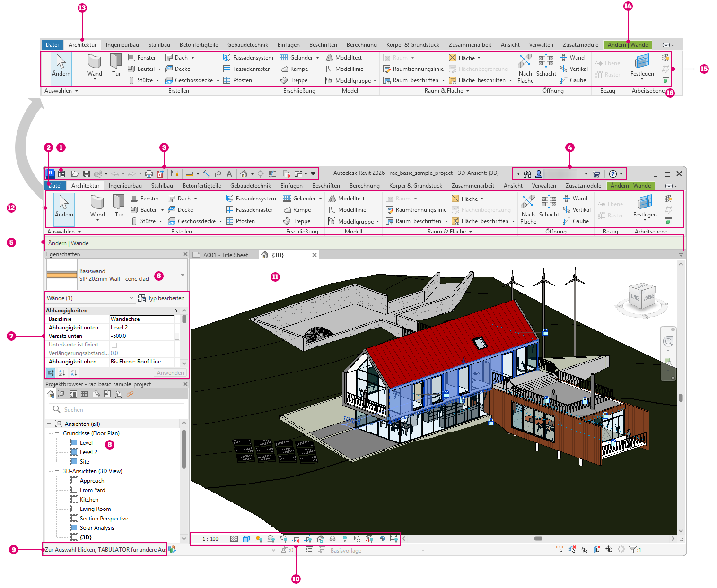
Task: Collapse the 'Grundrisse (Floor Plan)' node
Action: [x=57, y=433]
